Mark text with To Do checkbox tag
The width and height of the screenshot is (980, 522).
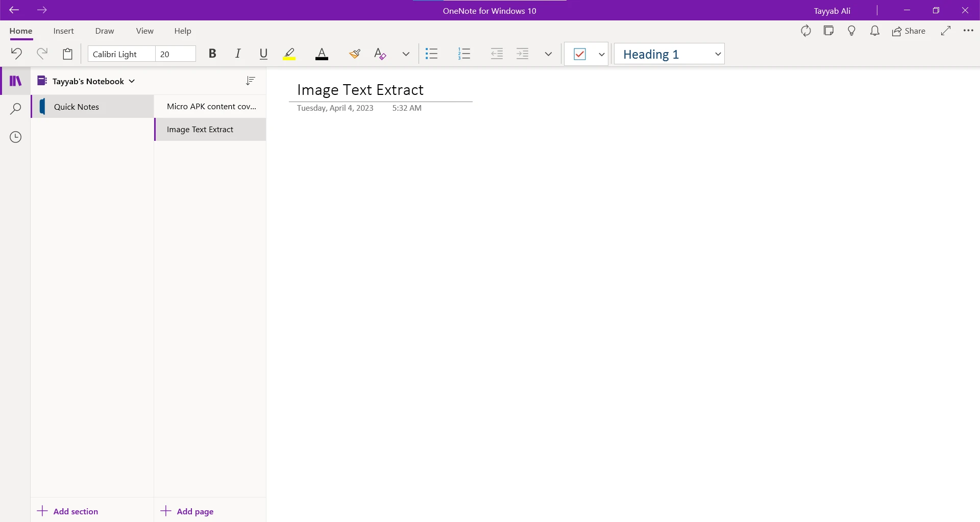click(580, 54)
